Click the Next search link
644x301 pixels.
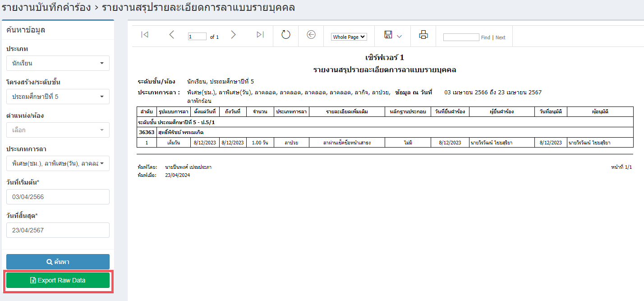[501, 37]
